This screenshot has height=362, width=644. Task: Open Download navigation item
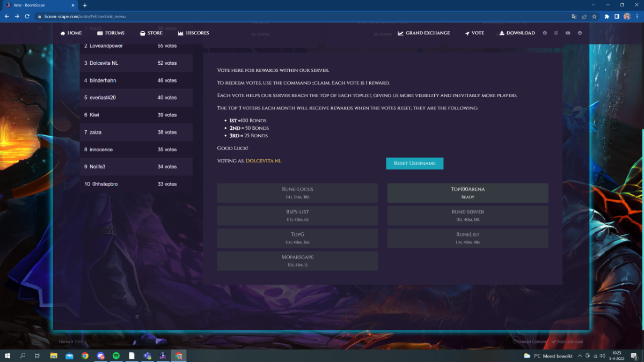[517, 33]
